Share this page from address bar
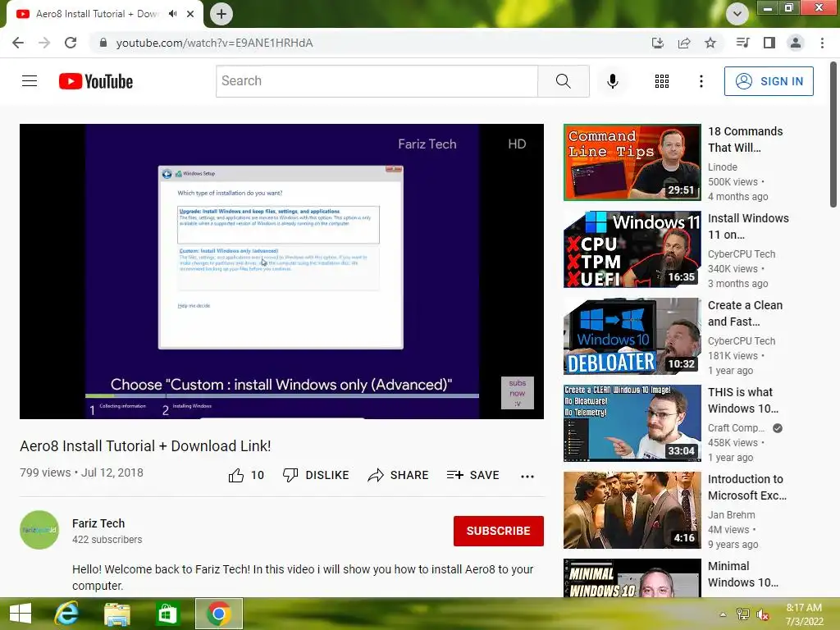Viewport: 840px width, 630px height. point(683,43)
